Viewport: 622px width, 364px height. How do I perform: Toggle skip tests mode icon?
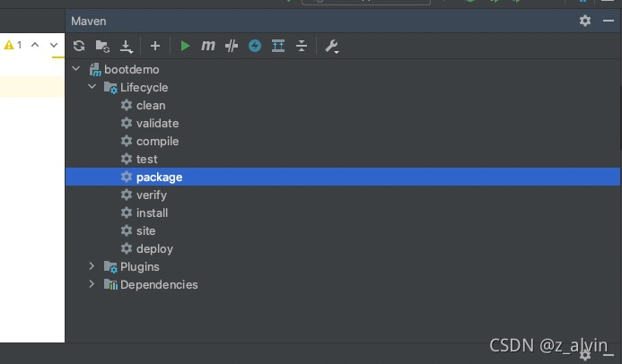click(x=232, y=46)
